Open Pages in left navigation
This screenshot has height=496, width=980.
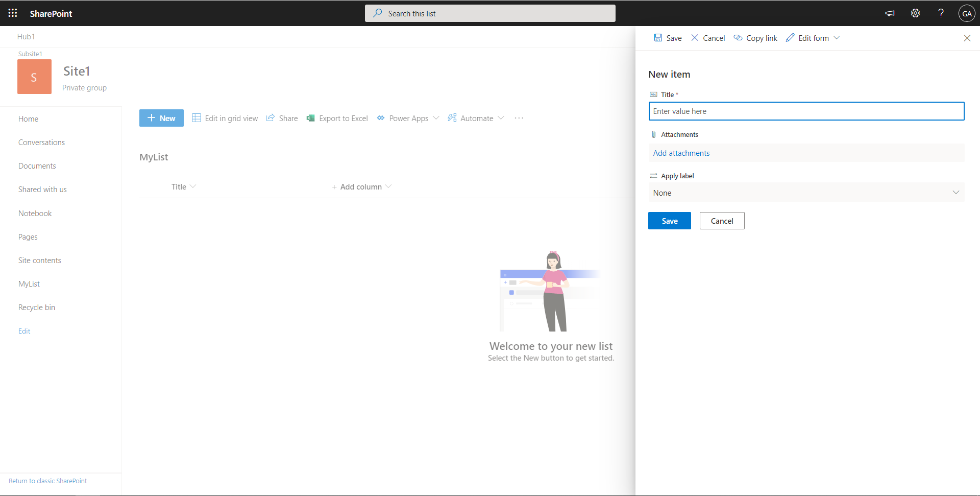[28, 237]
